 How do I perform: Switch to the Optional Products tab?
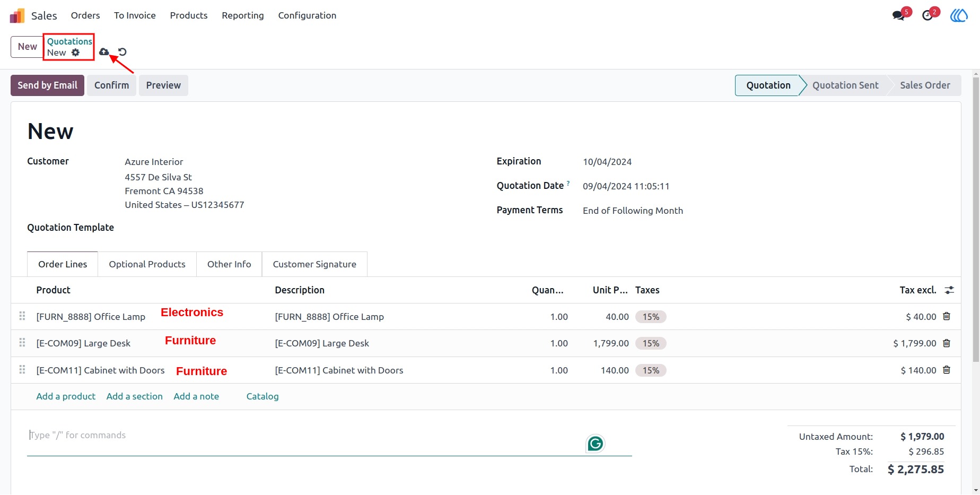[x=147, y=264]
